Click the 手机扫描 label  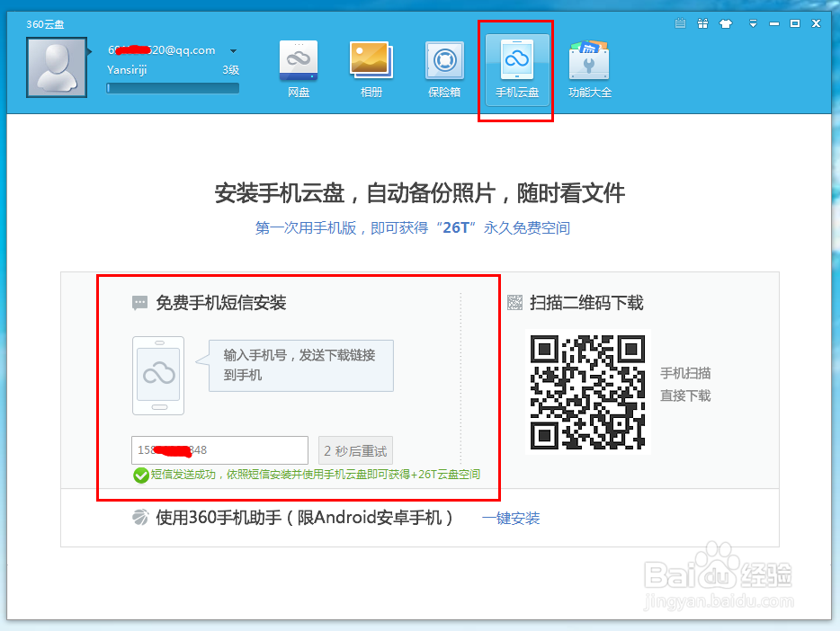(x=685, y=373)
